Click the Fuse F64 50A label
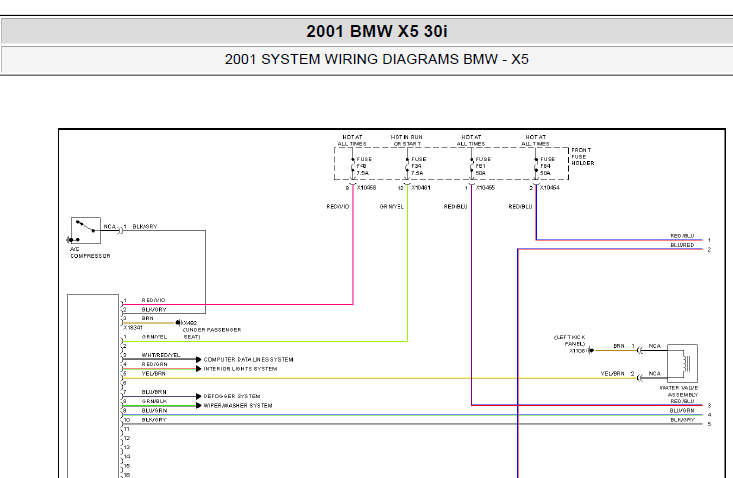The height and width of the screenshot is (478, 733). (x=548, y=166)
